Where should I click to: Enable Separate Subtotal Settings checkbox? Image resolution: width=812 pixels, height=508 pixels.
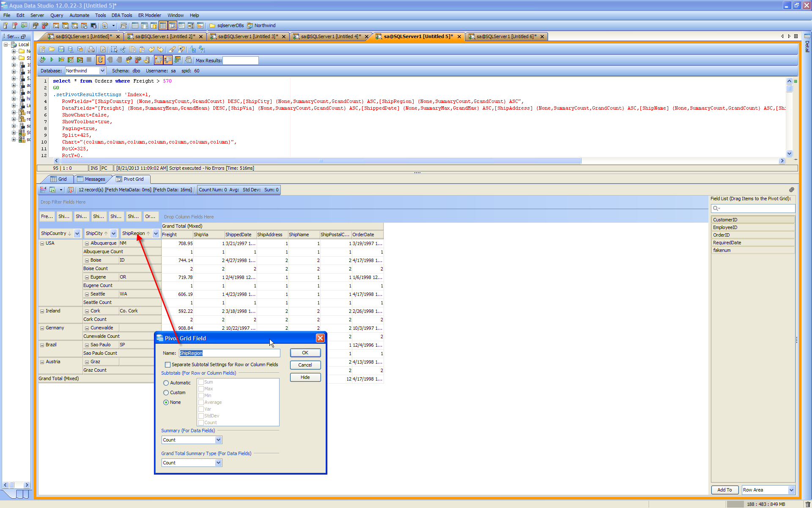(168, 364)
